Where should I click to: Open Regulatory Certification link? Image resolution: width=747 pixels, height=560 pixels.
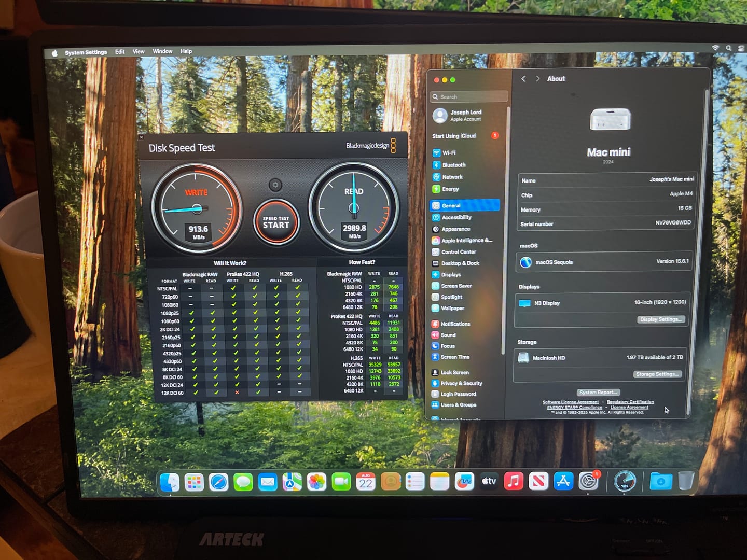coord(630,402)
